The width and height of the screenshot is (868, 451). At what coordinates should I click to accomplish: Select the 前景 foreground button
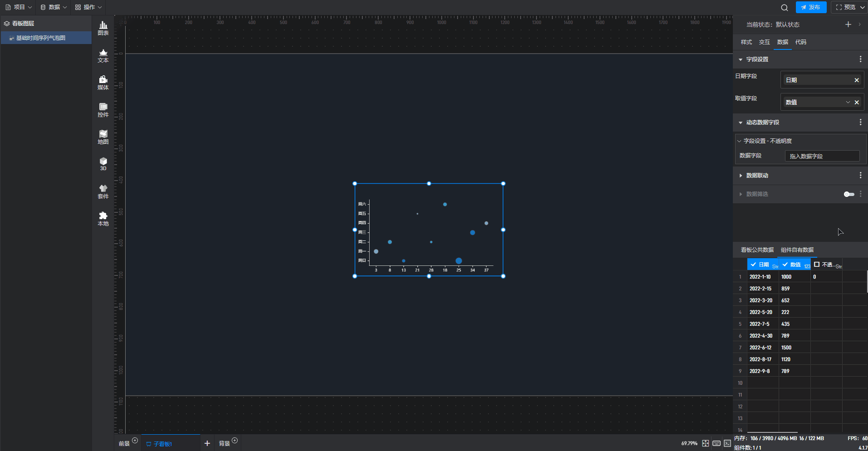point(124,444)
